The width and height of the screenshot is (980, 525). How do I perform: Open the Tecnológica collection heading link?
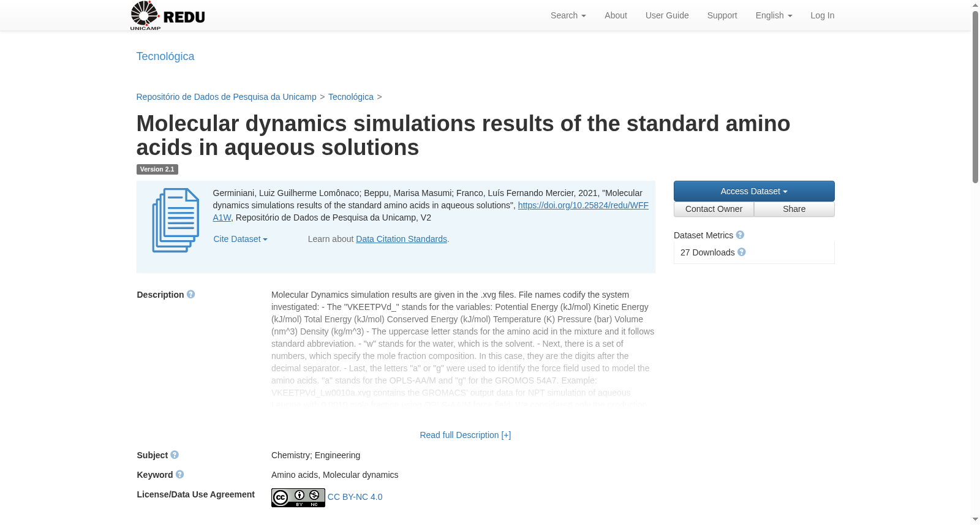click(165, 56)
